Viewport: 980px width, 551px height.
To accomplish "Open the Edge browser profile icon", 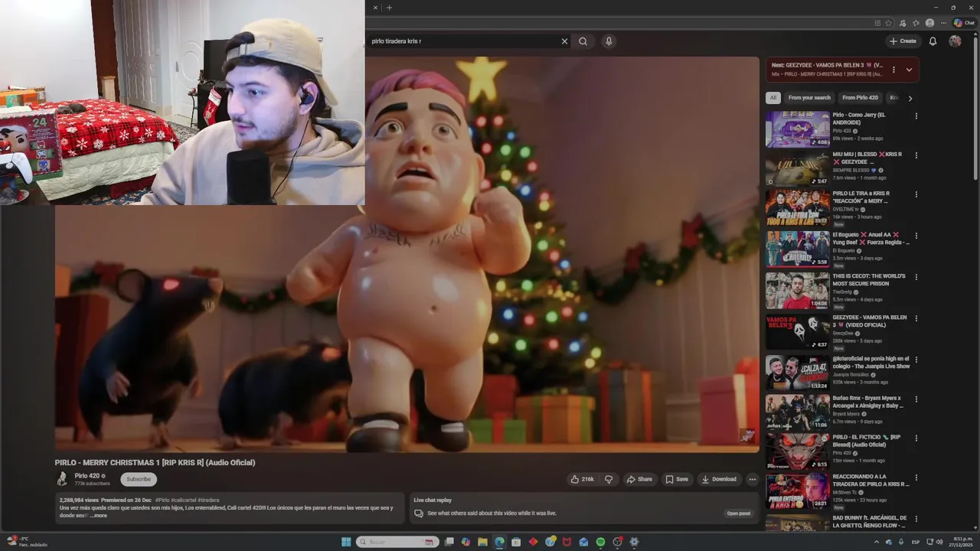I will pos(929,23).
